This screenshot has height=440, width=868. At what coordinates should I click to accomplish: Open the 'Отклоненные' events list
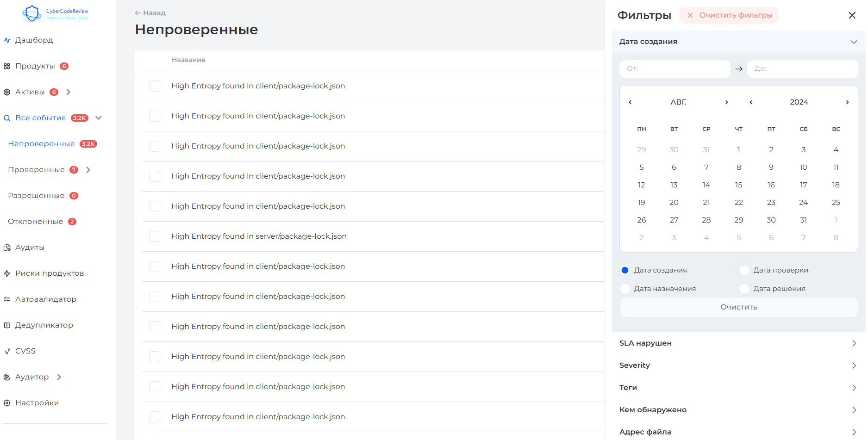(36, 222)
